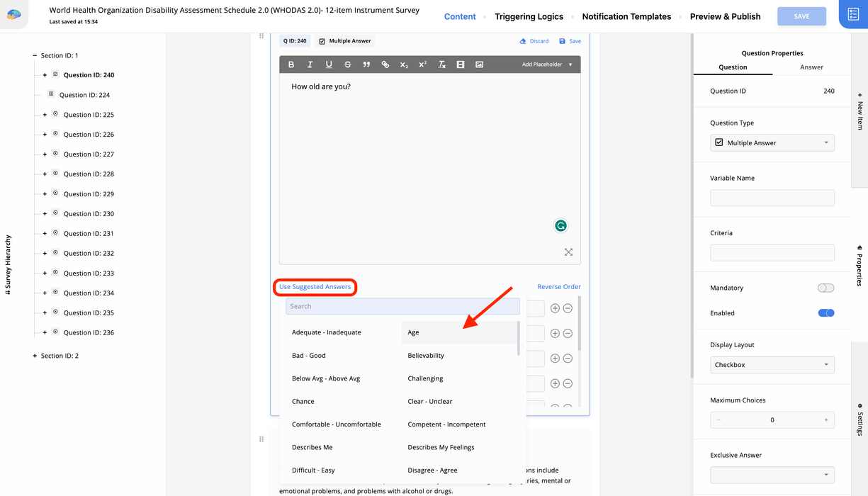Insert an image using toolbar icon
The height and width of the screenshot is (496, 868).
pyautogui.click(x=480, y=64)
